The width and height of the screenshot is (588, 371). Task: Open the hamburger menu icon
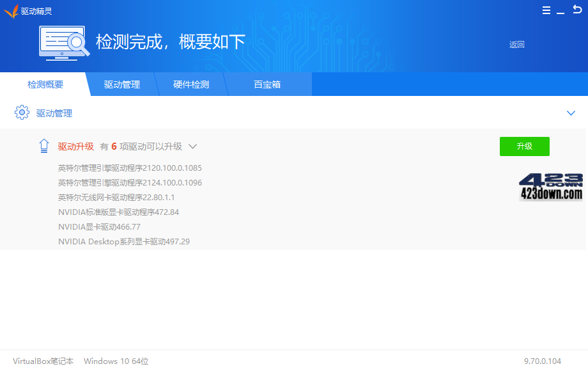pyautogui.click(x=546, y=10)
